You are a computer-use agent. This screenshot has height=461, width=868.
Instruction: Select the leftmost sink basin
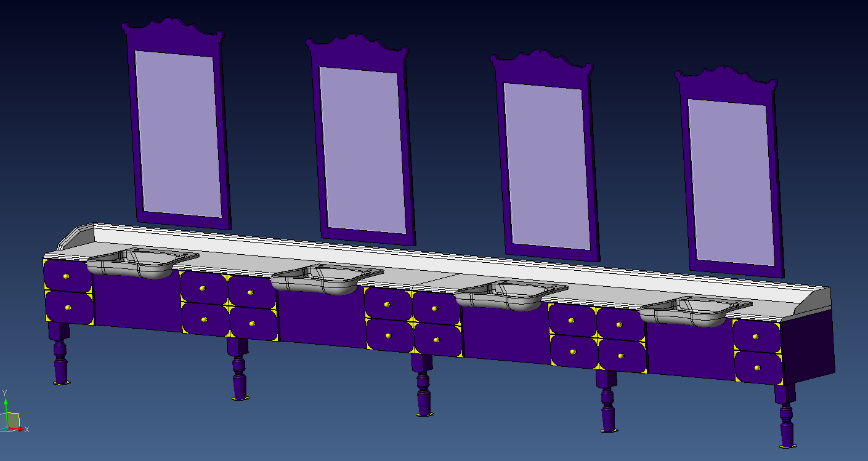click(142, 263)
